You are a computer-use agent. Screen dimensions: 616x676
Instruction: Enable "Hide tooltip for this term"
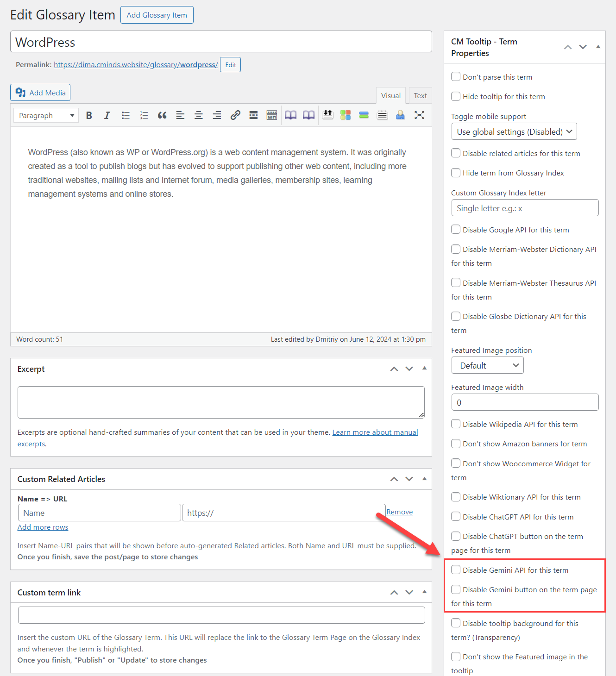click(456, 96)
